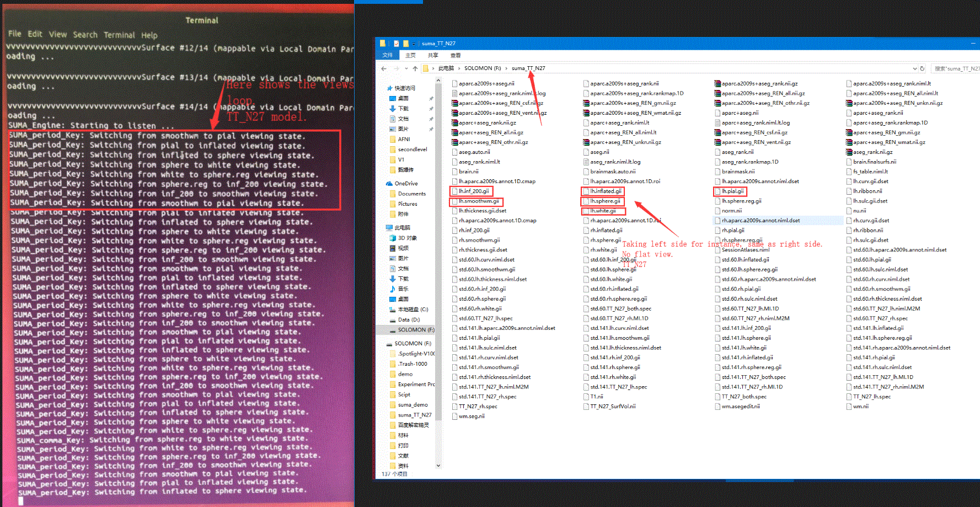Click SOLOMON (F:) in the address breadcrumb
Viewport: 980px width, 507px height.
click(x=483, y=68)
